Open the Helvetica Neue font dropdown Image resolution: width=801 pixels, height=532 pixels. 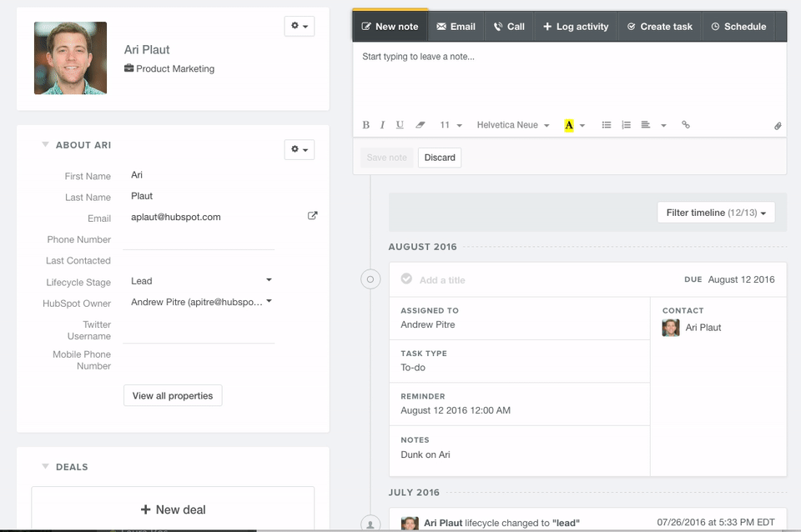[x=512, y=125]
